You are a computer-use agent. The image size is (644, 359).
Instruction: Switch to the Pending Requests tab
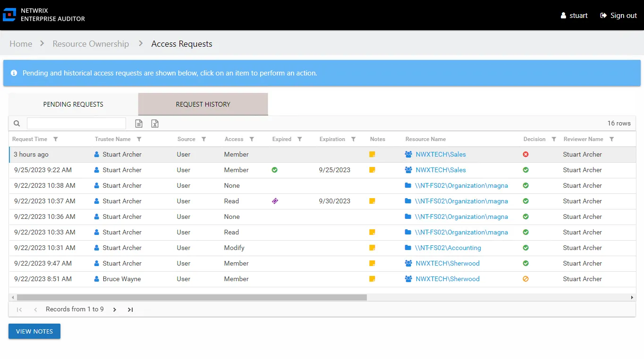point(73,104)
